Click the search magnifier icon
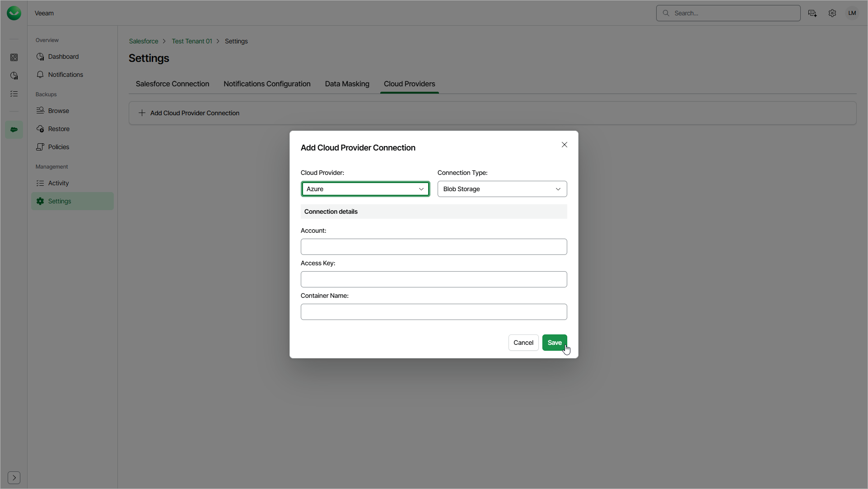Image resolution: width=868 pixels, height=489 pixels. (x=666, y=13)
